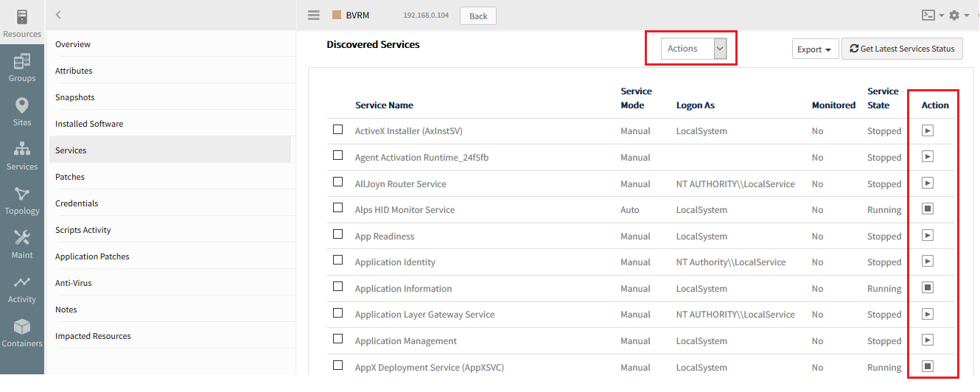This screenshot has width=980, height=392.
Task: Open the Credentials menu item
Action: click(77, 203)
